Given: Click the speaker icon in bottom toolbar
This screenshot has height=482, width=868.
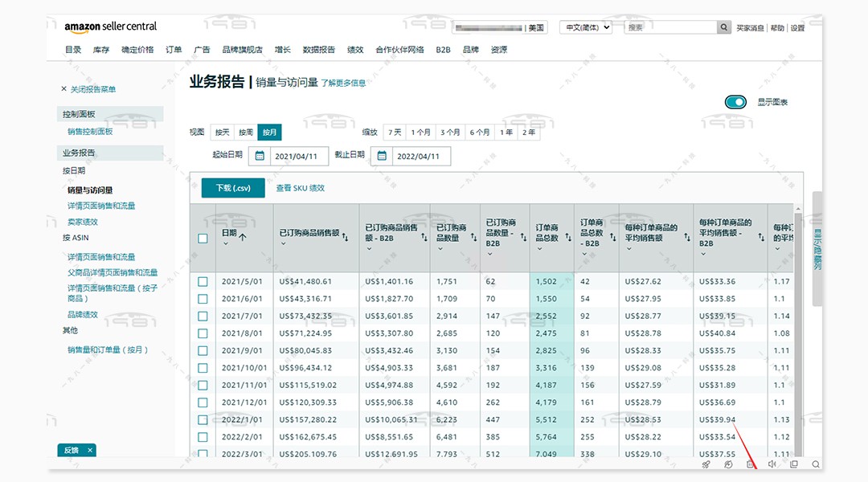Looking at the screenshot, I should [x=772, y=464].
